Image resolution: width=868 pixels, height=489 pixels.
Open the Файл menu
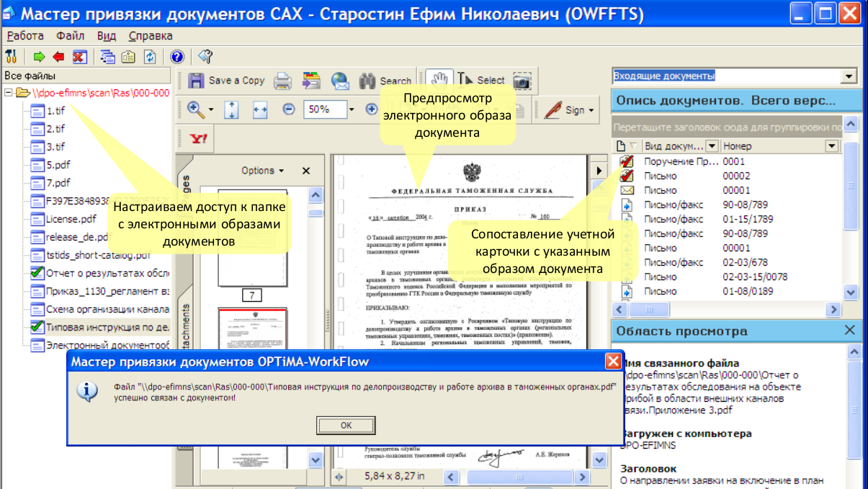pos(71,35)
